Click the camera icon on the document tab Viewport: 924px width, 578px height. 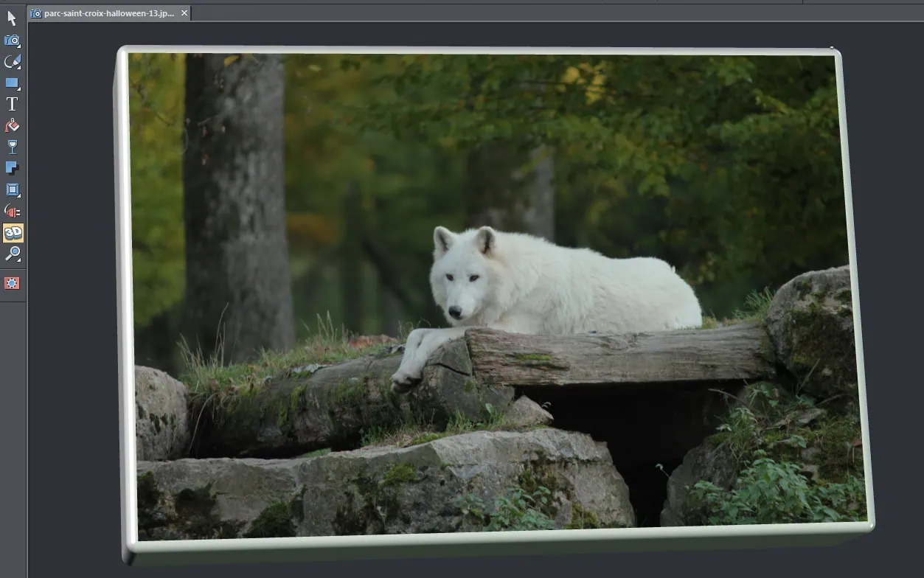click(36, 13)
